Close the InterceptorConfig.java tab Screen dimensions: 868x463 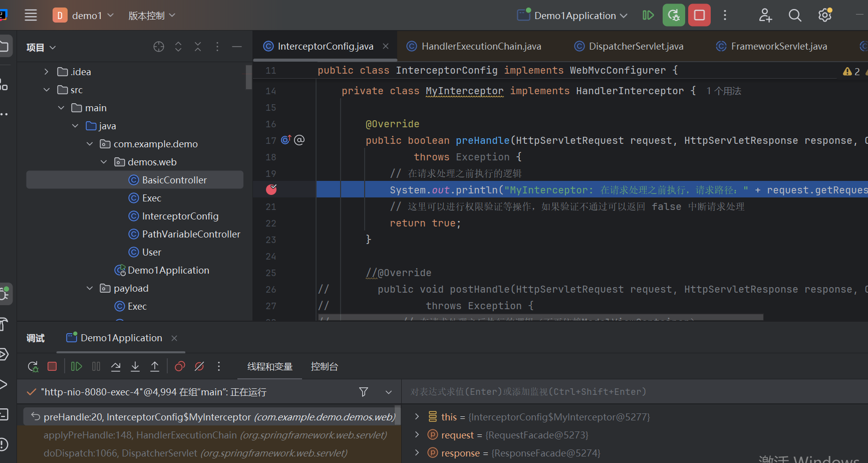(x=386, y=46)
